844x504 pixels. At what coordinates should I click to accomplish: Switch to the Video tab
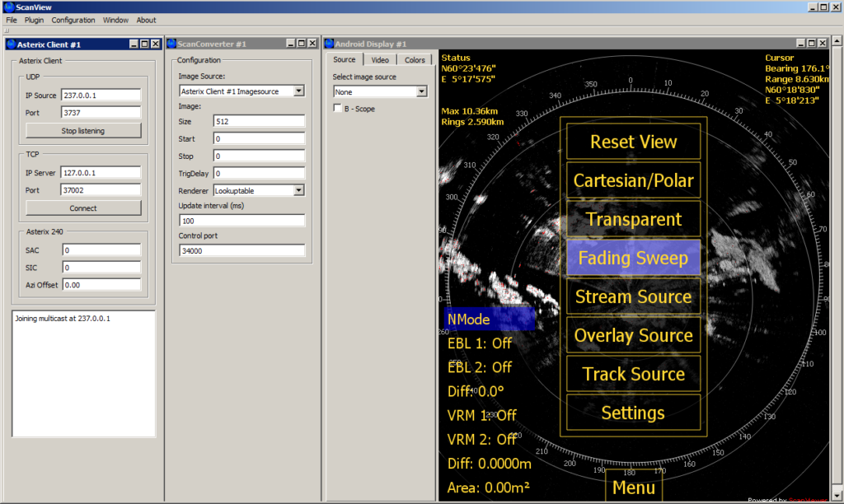380,60
